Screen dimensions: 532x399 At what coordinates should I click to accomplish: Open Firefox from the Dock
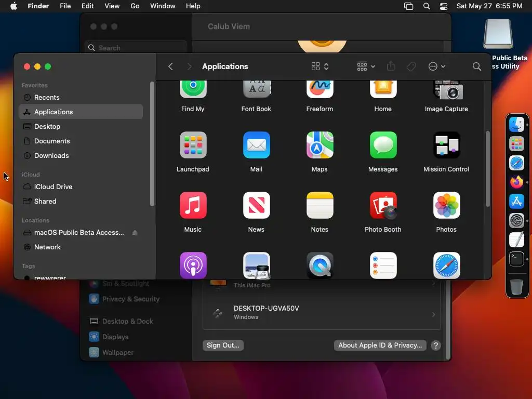[516, 182]
